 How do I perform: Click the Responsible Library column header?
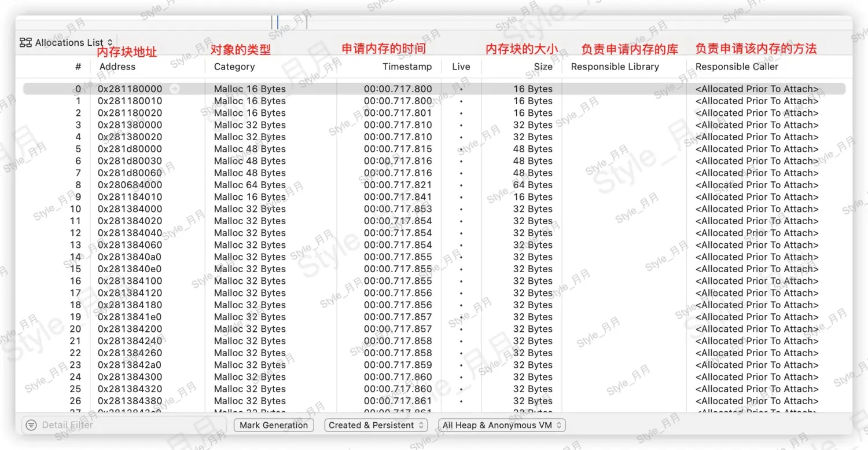615,67
